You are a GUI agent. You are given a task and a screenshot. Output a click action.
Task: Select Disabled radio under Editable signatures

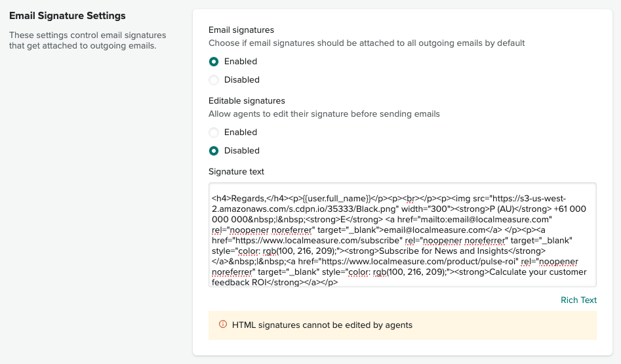pos(214,151)
